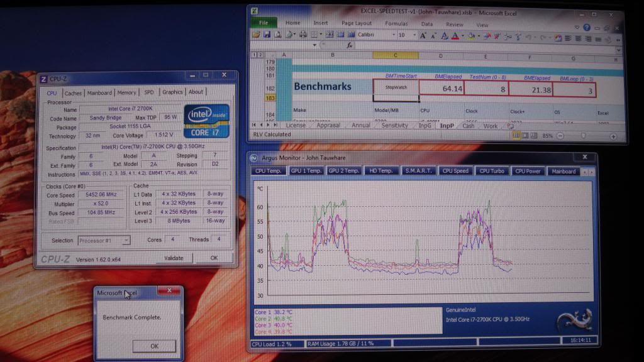The image size is (644, 362).
Task: Click the StopWatch button in Benchmarks row
Action: (x=396, y=87)
